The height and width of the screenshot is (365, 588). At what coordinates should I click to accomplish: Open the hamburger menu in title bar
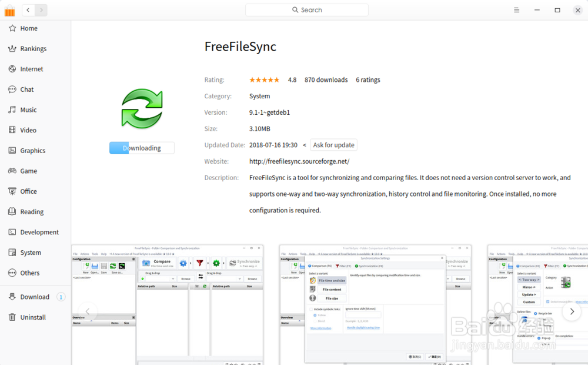point(516,10)
